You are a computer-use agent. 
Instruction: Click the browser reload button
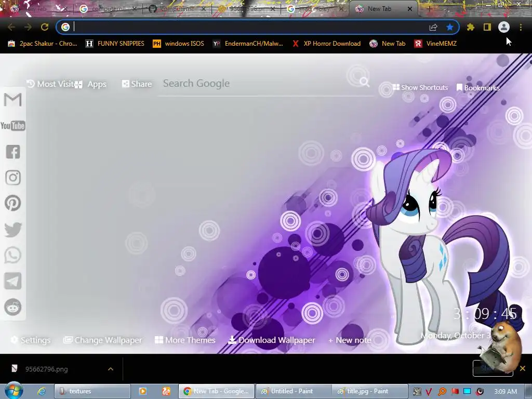point(45,27)
